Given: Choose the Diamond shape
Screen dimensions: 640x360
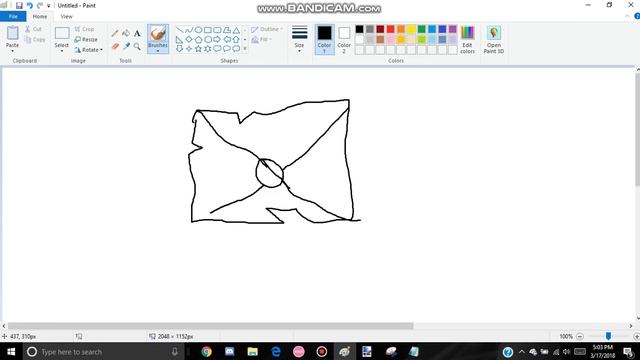Looking at the screenshot, I should [x=189, y=40].
